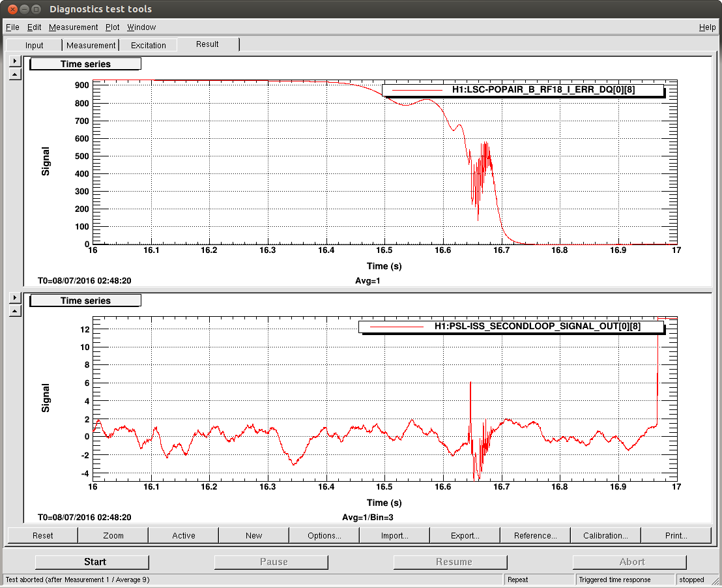Image resolution: width=722 pixels, height=588 pixels.
Task: Click the Export... button
Action: pos(465,535)
